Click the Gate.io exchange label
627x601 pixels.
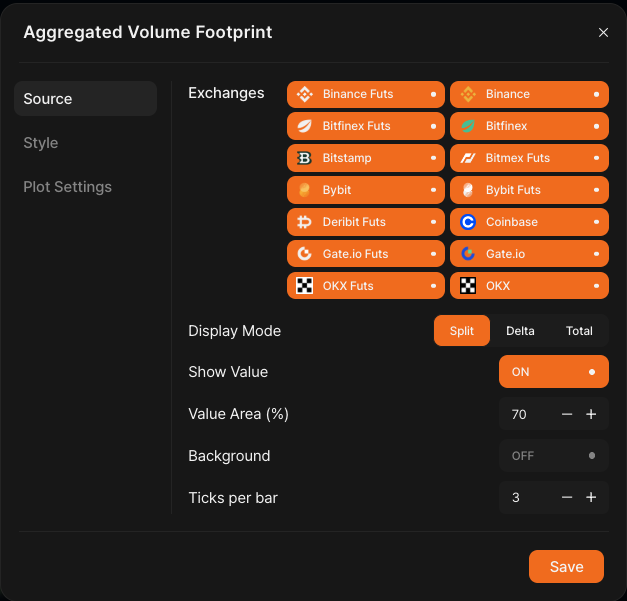point(505,254)
